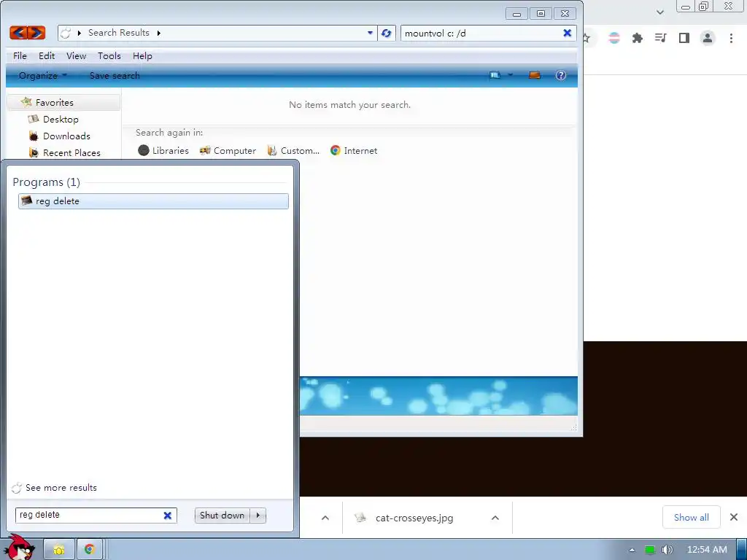Image resolution: width=747 pixels, height=560 pixels.
Task: Open the Chrome extensions puzzle icon
Action: click(638, 38)
